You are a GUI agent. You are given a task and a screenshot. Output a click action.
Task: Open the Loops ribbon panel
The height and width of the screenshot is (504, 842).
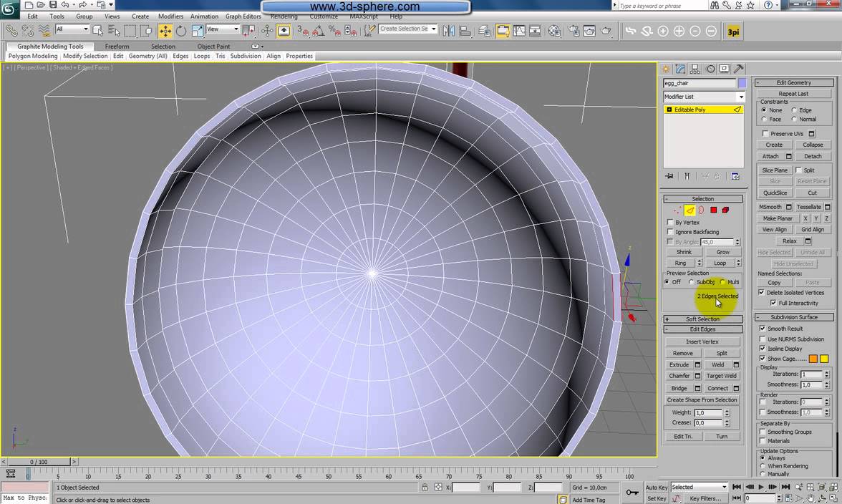pos(202,56)
